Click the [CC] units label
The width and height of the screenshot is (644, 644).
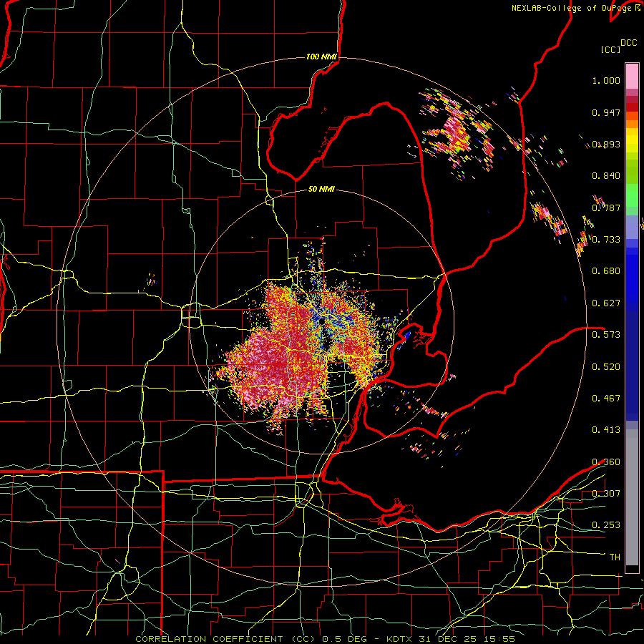click(x=611, y=49)
